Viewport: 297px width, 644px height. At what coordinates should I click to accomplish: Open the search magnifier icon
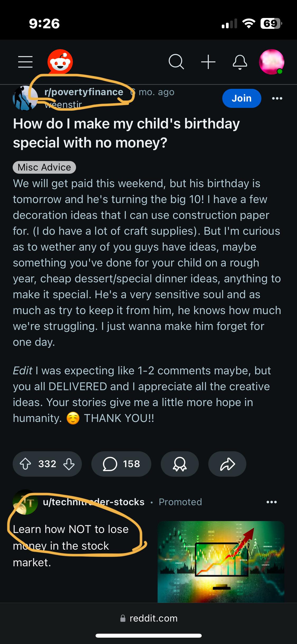[x=176, y=62]
